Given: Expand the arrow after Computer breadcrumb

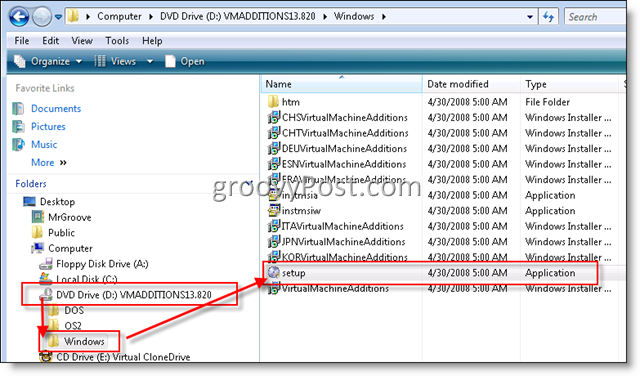Looking at the screenshot, I should click(x=151, y=17).
